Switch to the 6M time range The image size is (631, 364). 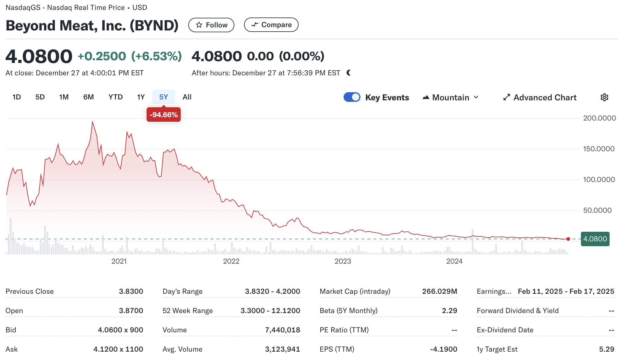pyautogui.click(x=88, y=97)
